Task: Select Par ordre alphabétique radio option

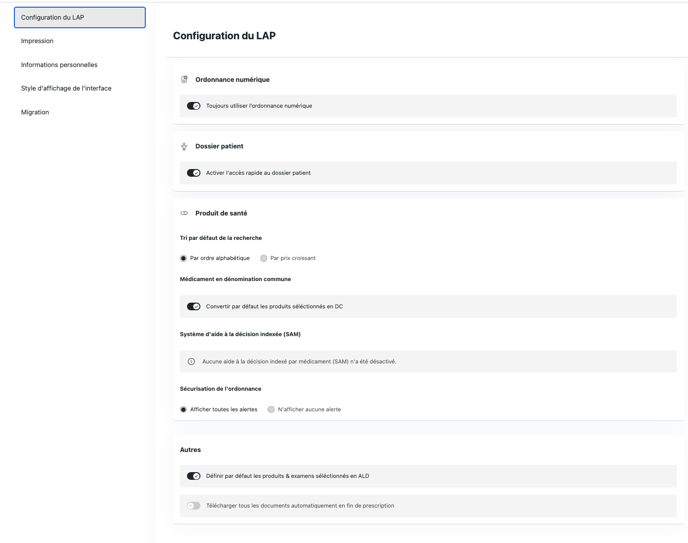Action: (184, 258)
